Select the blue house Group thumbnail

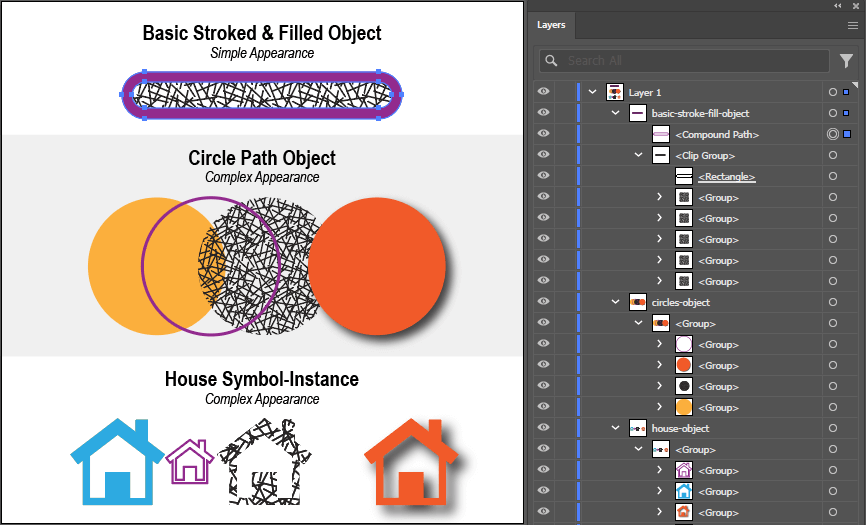pos(684,491)
